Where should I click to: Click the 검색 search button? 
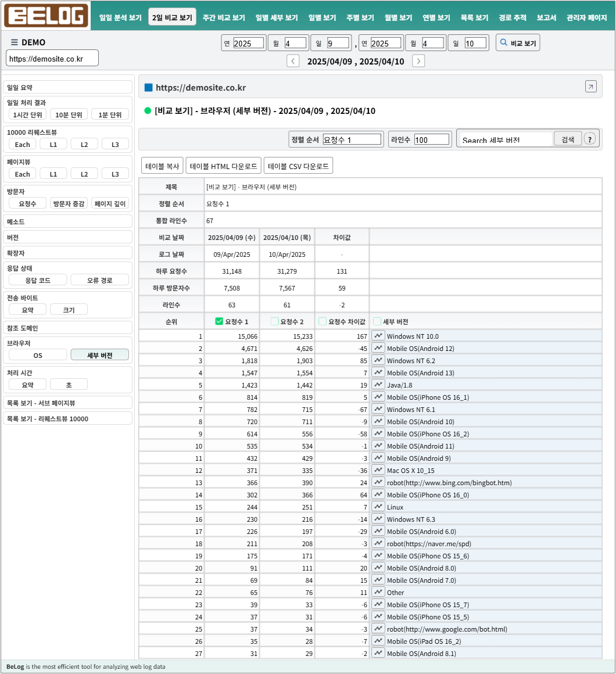pos(567,139)
